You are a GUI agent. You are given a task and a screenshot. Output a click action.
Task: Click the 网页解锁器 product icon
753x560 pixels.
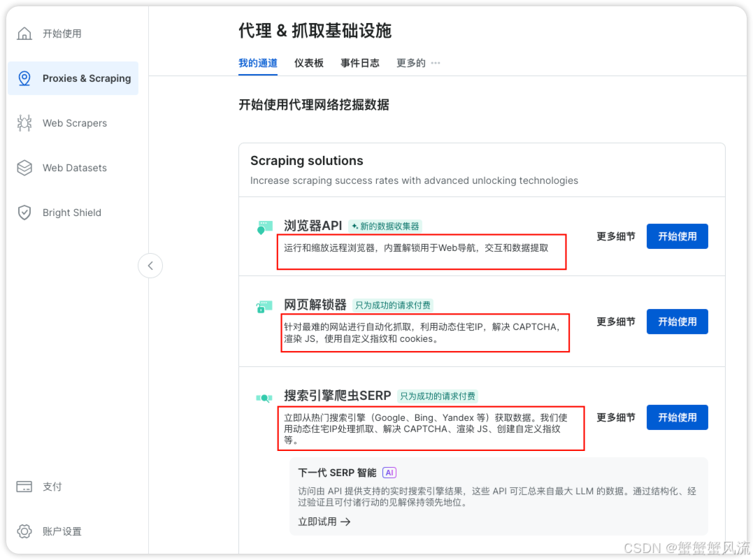[264, 306]
